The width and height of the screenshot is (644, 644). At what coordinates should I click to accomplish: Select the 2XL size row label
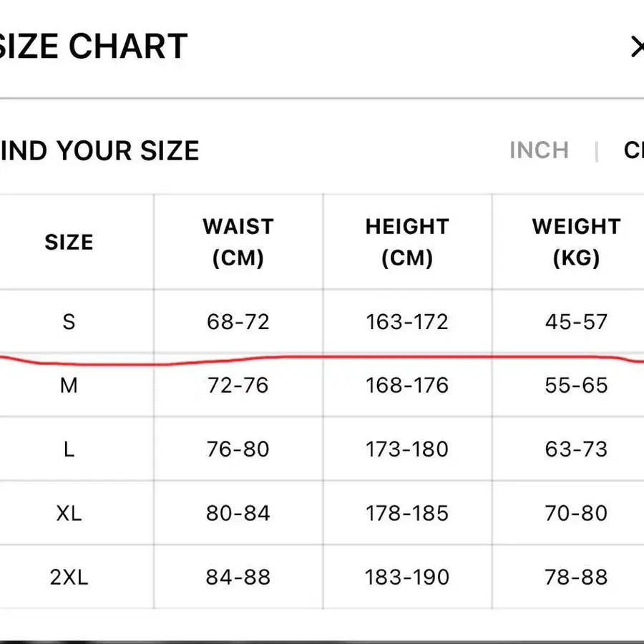click(69, 577)
